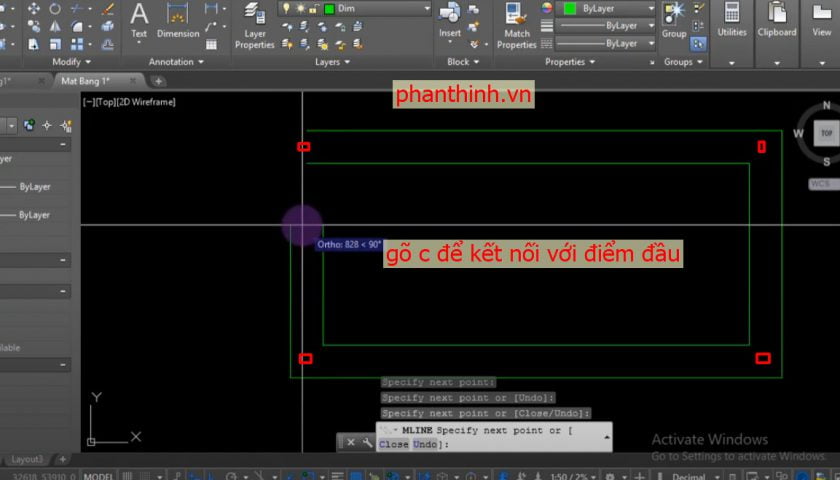Click the Insert block tool

click(x=450, y=20)
